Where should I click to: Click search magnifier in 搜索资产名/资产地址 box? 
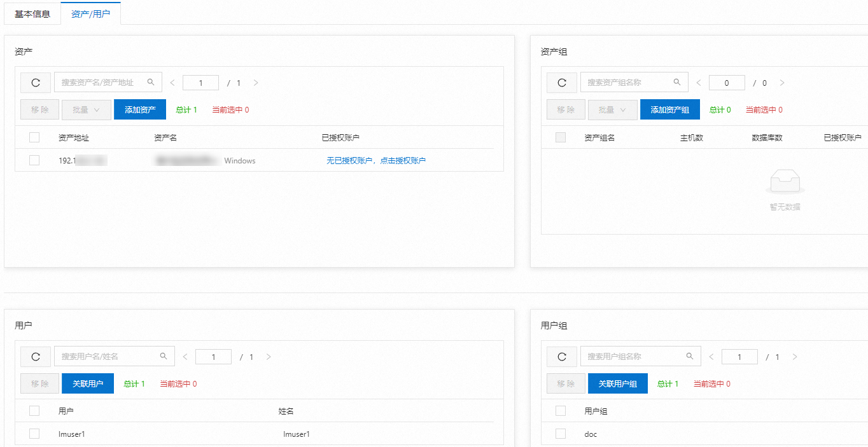(151, 82)
